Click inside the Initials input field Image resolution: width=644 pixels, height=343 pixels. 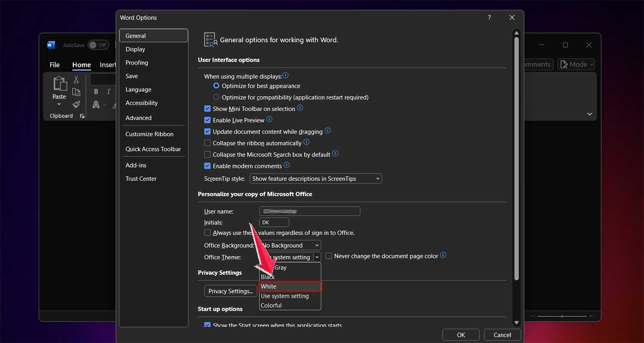tap(274, 222)
